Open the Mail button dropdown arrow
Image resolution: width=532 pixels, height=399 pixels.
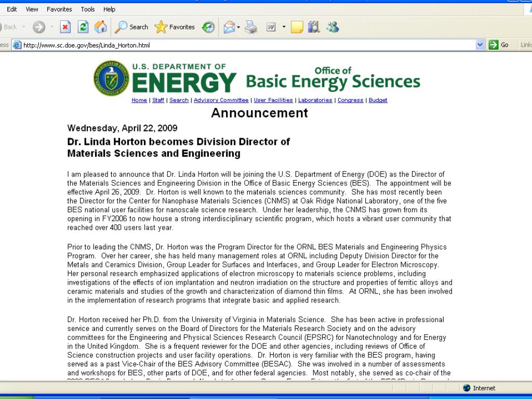click(x=238, y=27)
